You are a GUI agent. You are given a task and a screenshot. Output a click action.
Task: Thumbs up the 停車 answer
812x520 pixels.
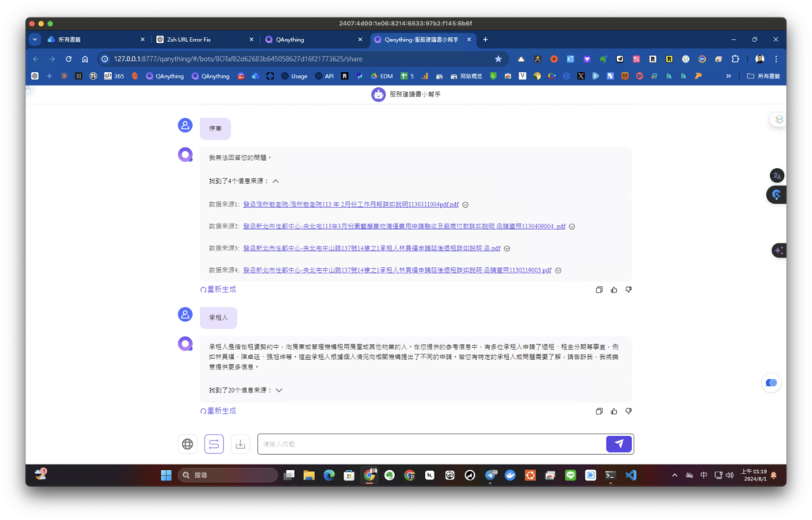click(x=614, y=290)
